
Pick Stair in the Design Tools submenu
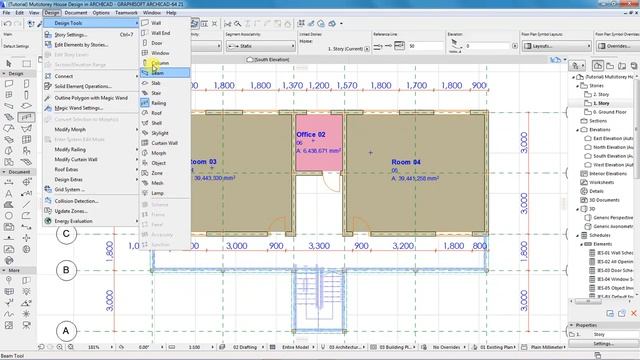coord(165,93)
